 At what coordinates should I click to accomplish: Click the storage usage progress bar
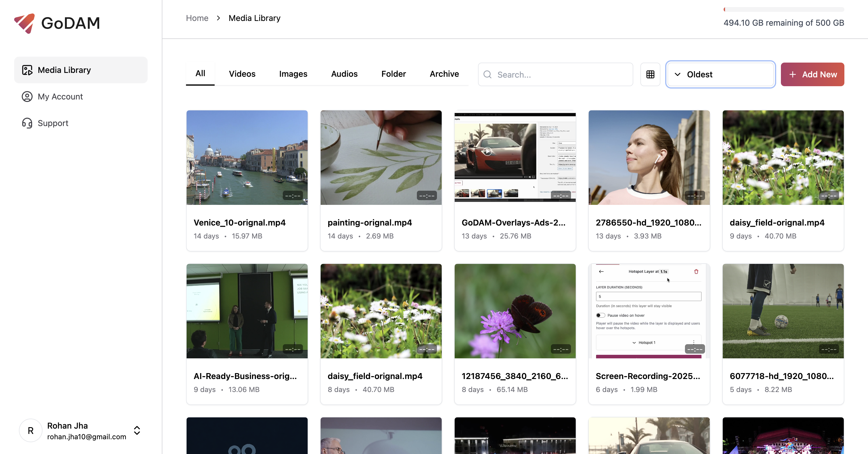coord(784,9)
